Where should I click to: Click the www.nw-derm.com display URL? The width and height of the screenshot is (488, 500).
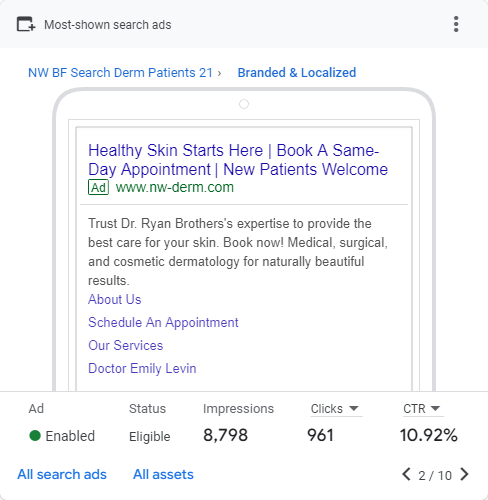coord(175,187)
